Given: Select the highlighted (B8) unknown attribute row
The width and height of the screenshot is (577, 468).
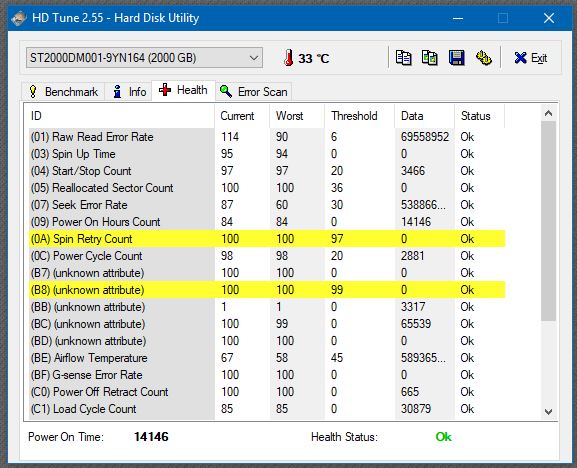Looking at the screenshot, I should [x=267, y=290].
